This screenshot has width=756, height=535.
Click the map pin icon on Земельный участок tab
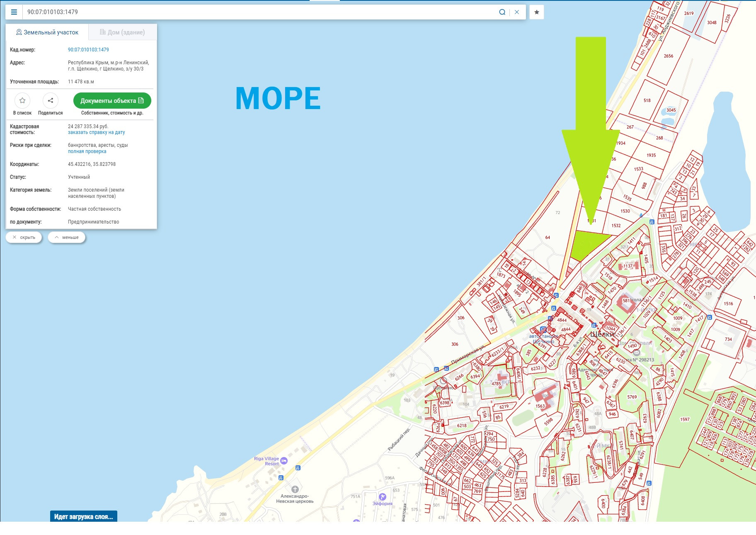click(19, 32)
